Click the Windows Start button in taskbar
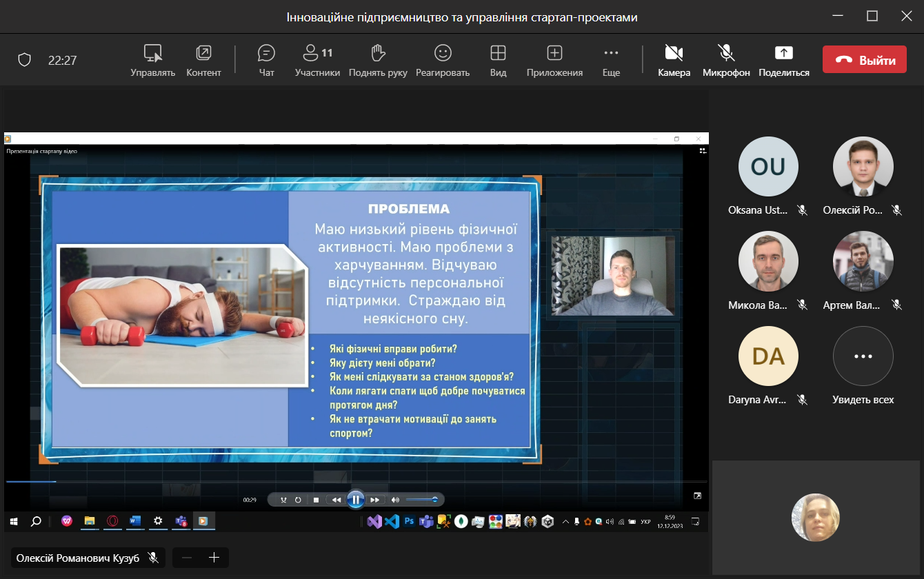Image resolution: width=924 pixels, height=579 pixels. click(13, 522)
